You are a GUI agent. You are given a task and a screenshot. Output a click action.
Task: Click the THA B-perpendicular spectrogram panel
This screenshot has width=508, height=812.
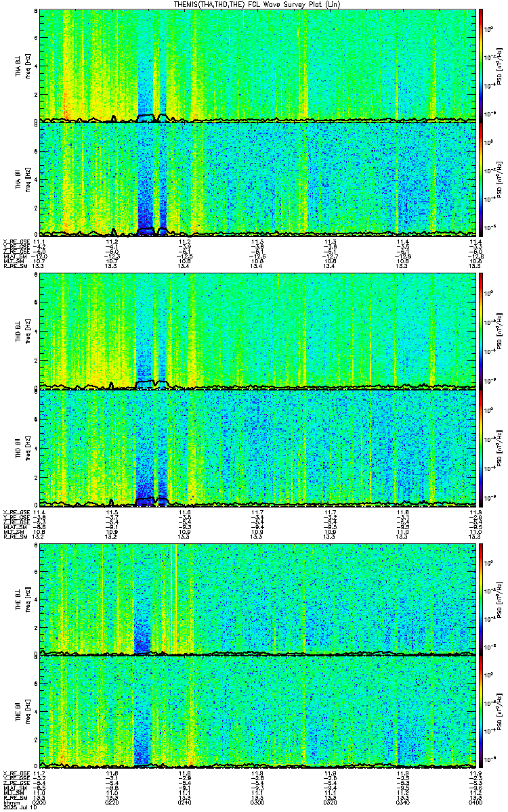[257, 66]
